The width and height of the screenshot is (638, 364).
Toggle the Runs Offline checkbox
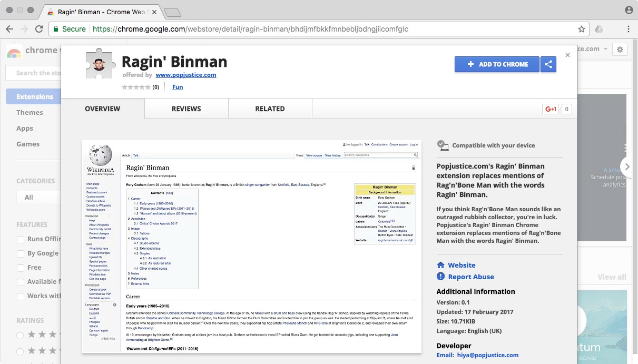(21, 239)
